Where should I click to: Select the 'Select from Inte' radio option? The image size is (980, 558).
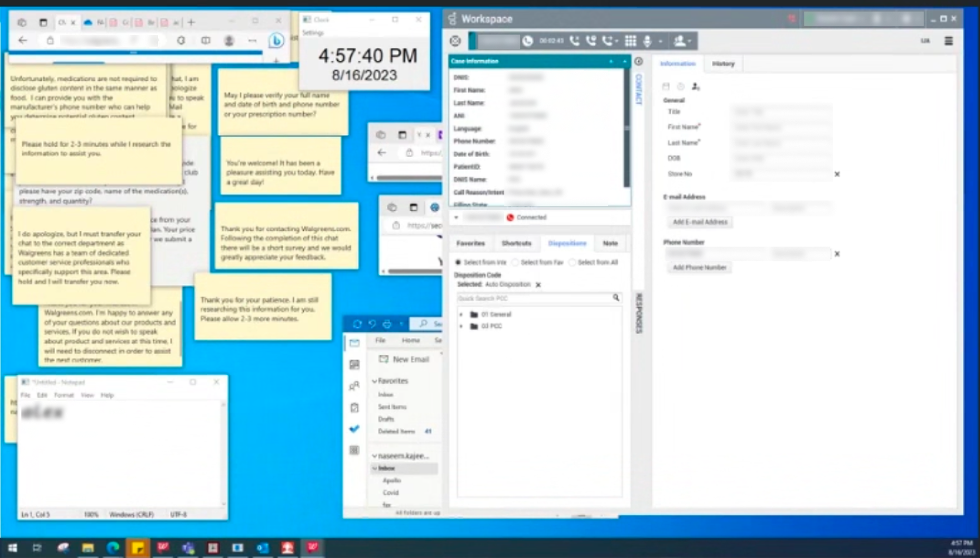tap(458, 262)
